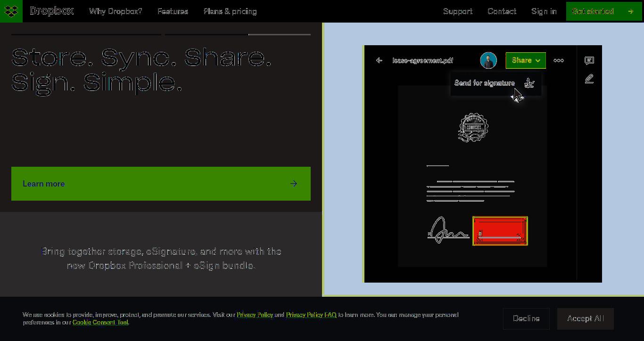Open the Share dropdown
The image size is (644, 341).
coord(526,60)
